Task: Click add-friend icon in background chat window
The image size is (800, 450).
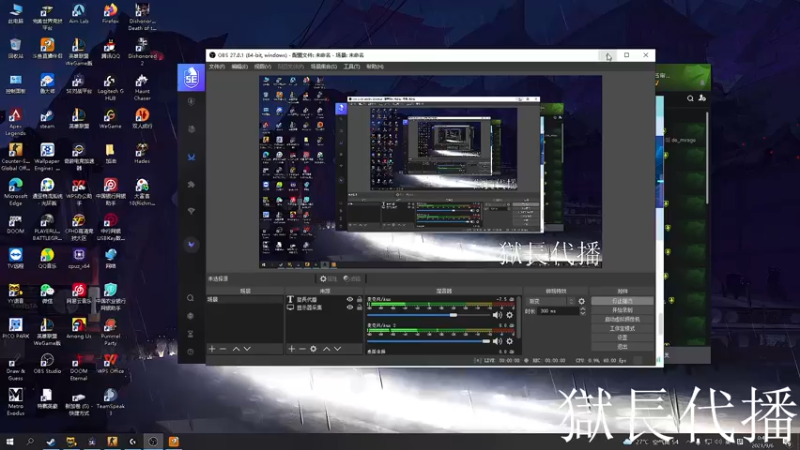Action: (702, 98)
